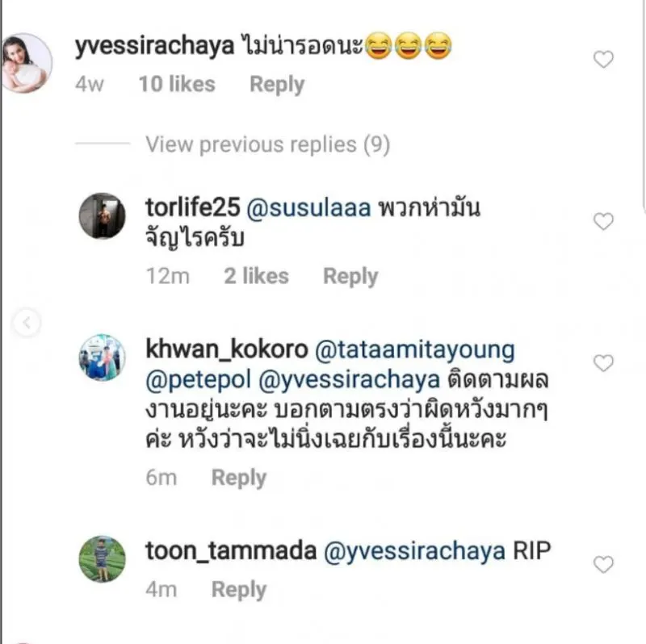Image resolution: width=646 pixels, height=644 pixels.
Task: Click the toon_tammada username
Action: [230, 551]
